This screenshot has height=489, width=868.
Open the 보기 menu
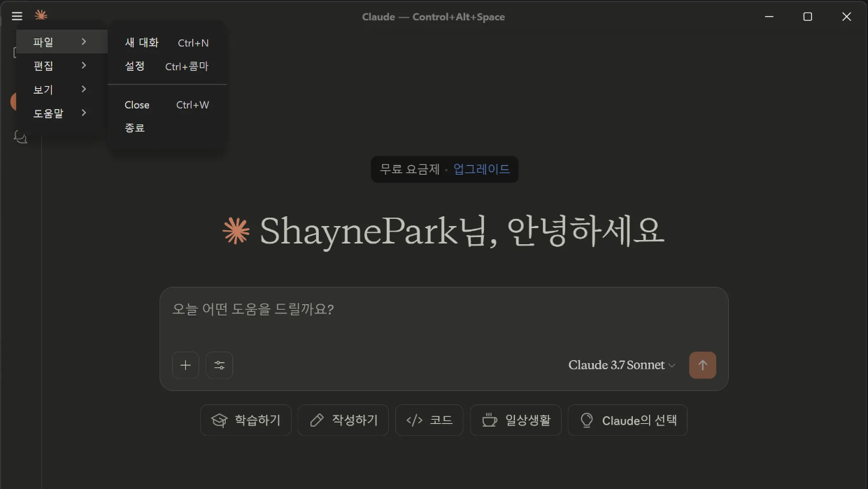(62, 90)
